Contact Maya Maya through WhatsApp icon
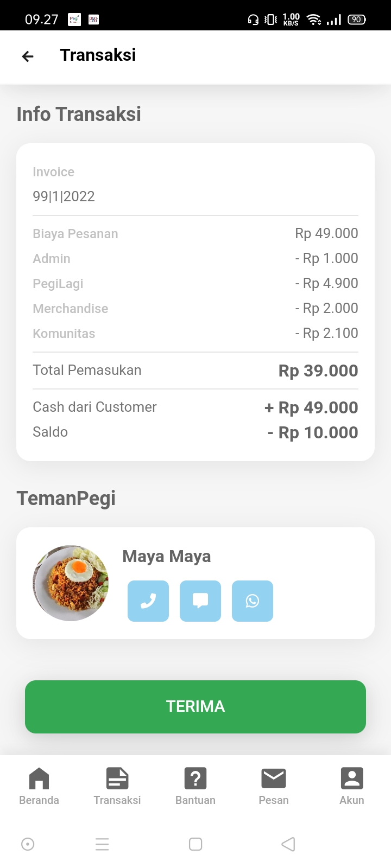The image size is (391, 868). coord(253,601)
